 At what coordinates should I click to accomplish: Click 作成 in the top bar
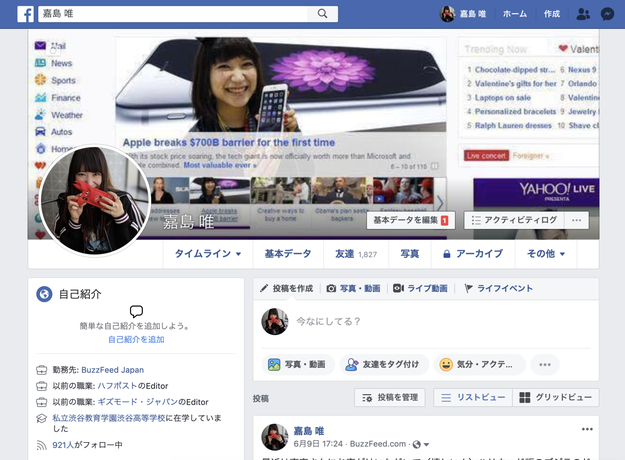pyautogui.click(x=552, y=14)
